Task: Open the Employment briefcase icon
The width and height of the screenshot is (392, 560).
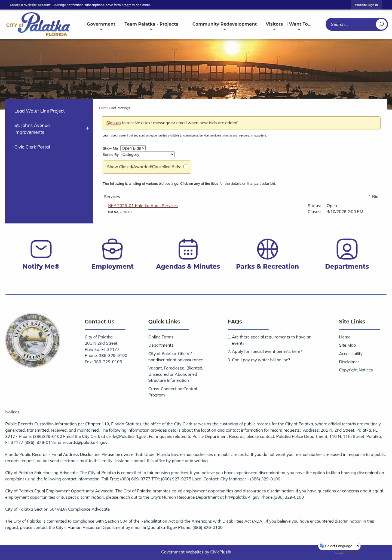Action: click(x=112, y=249)
